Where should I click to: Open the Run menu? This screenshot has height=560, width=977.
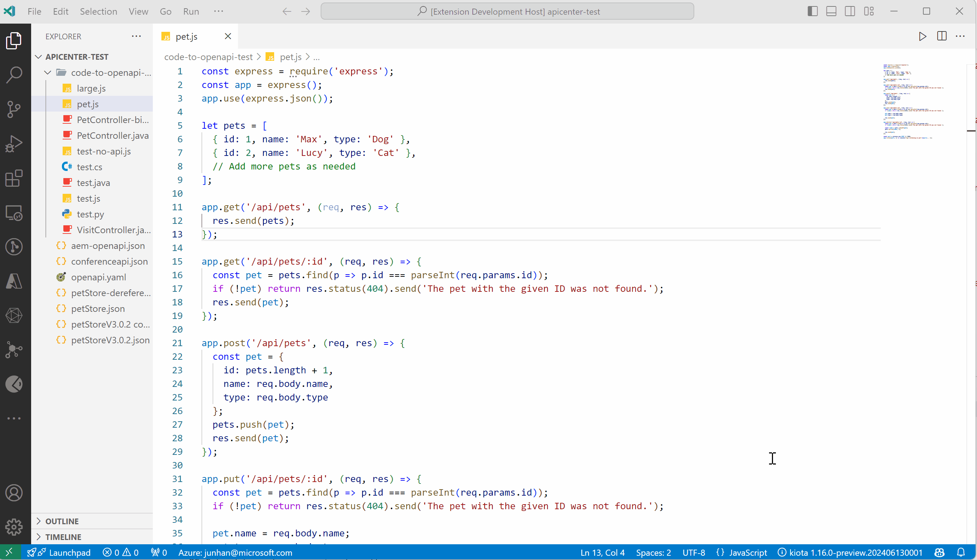click(191, 11)
